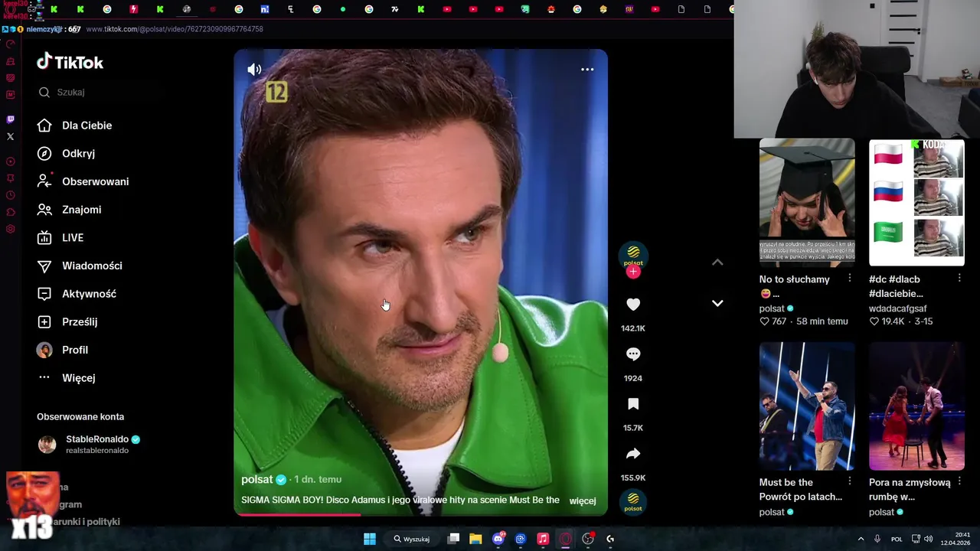Open the 'Pora na zmysłową rumbę' thumbnail
Viewport: 980px width, 551px height.
(x=916, y=406)
